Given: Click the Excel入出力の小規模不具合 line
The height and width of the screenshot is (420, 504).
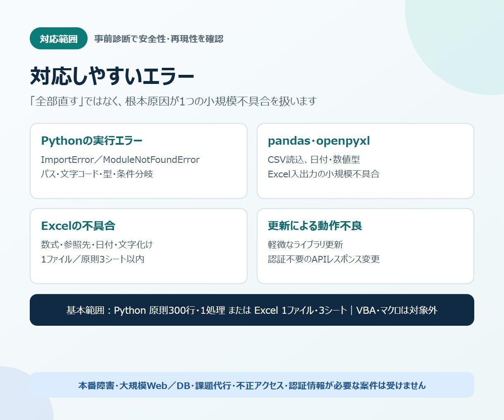Looking at the screenshot, I should click(x=323, y=174).
